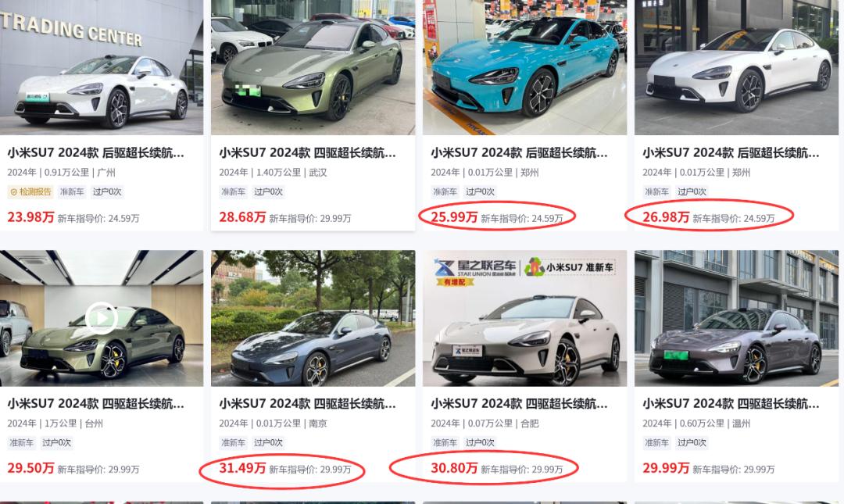The height and width of the screenshot is (504, 844).
Task: Open the bright blue SU7 photo
Action: pos(525,67)
